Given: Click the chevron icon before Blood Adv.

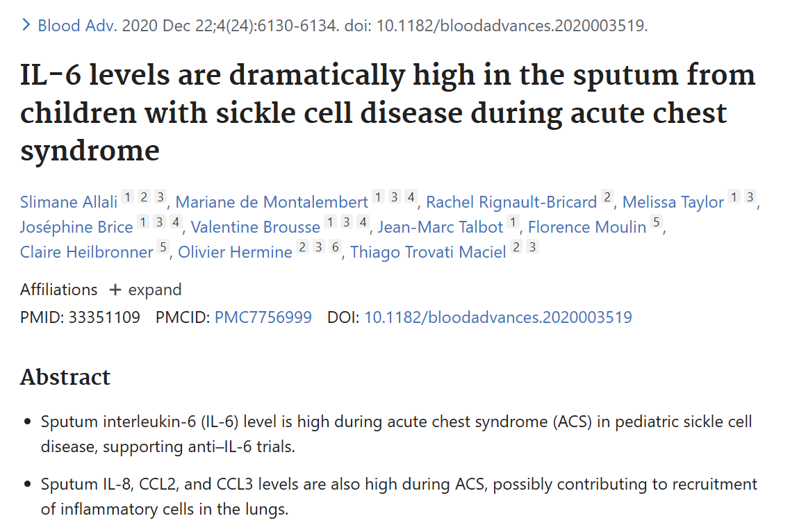Looking at the screenshot, I should (26, 25).
